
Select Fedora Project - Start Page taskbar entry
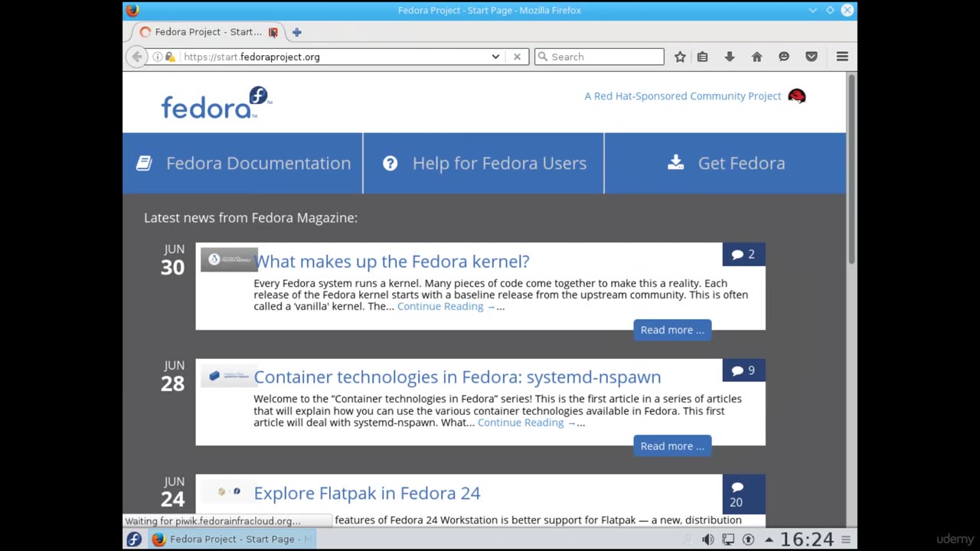tap(233, 539)
